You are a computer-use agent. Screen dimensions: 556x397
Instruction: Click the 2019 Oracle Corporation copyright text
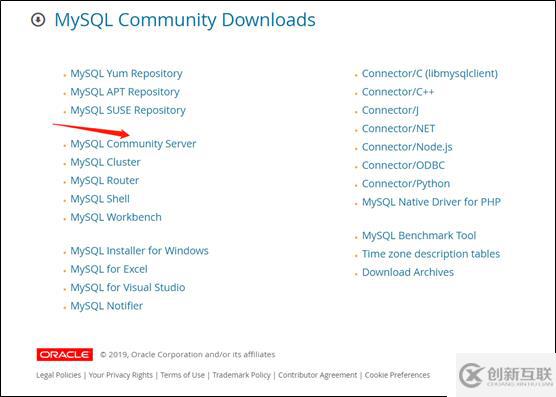pos(188,354)
